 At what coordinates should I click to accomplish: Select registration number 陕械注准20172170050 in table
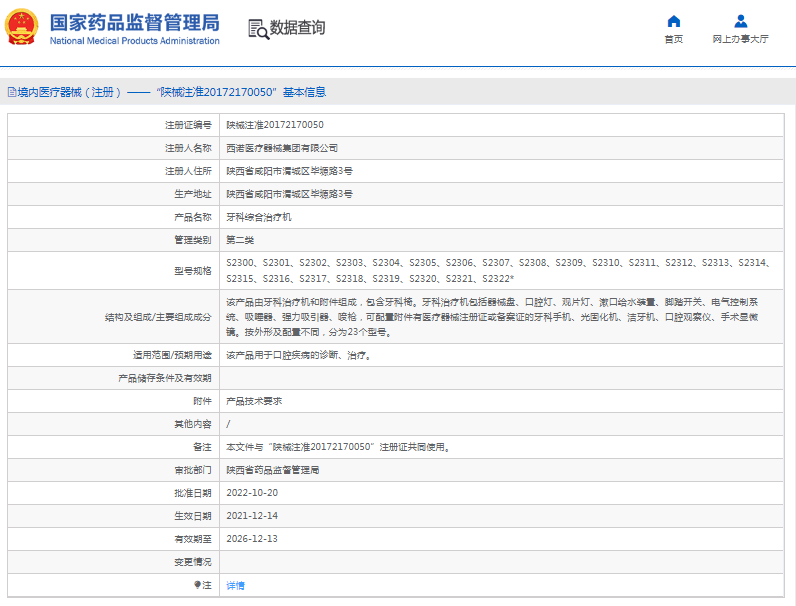[274, 125]
